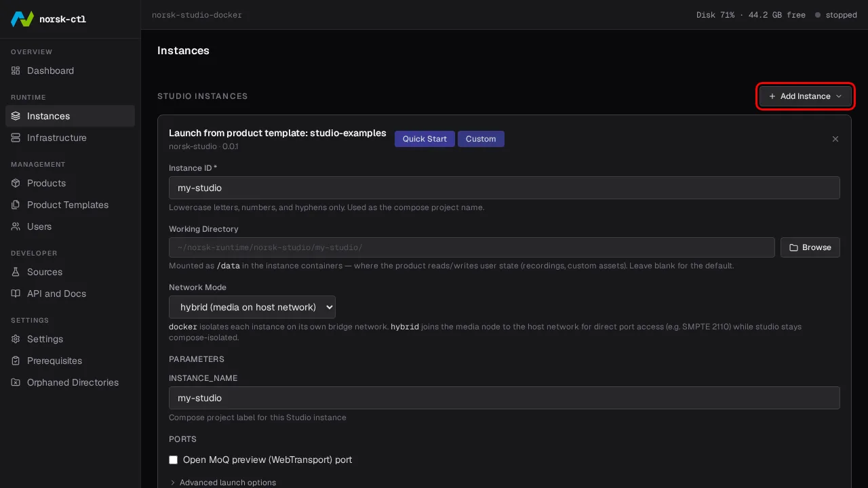
Task: Click the Instance ID input field
Action: [x=505, y=188]
